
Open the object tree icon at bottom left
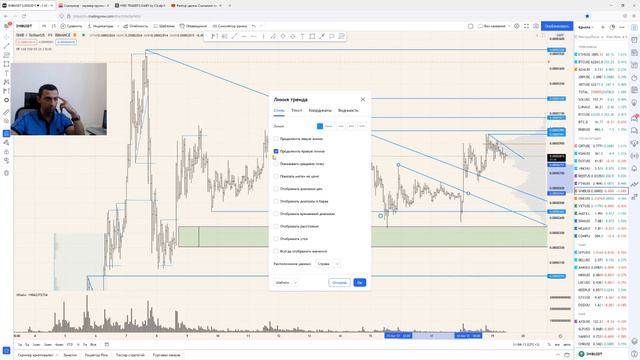coord(6,351)
